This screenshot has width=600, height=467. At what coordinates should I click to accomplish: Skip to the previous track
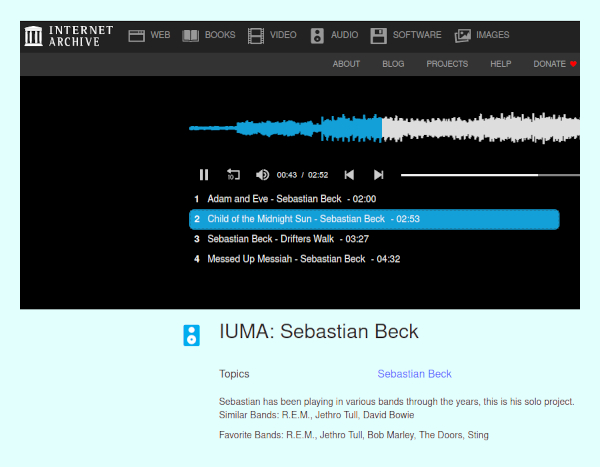pyautogui.click(x=349, y=175)
